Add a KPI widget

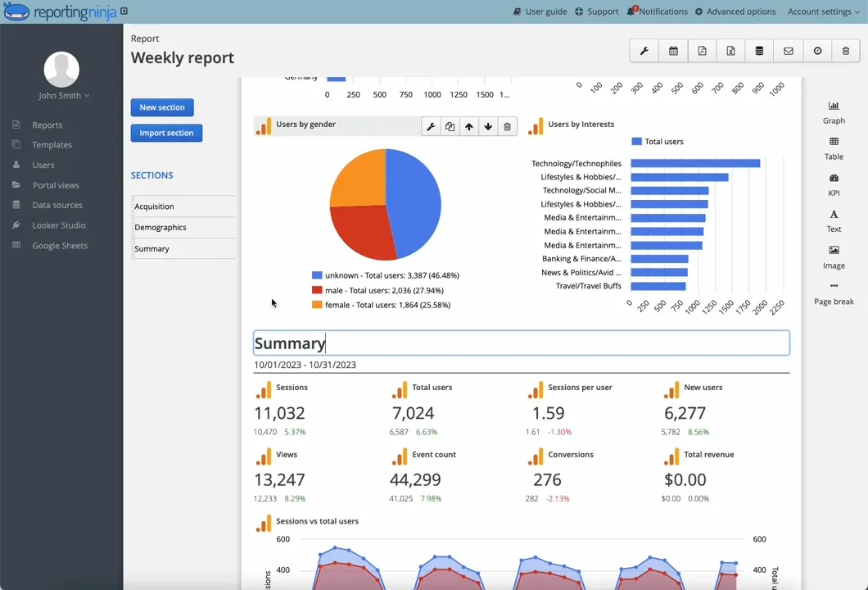[x=834, y=185]
